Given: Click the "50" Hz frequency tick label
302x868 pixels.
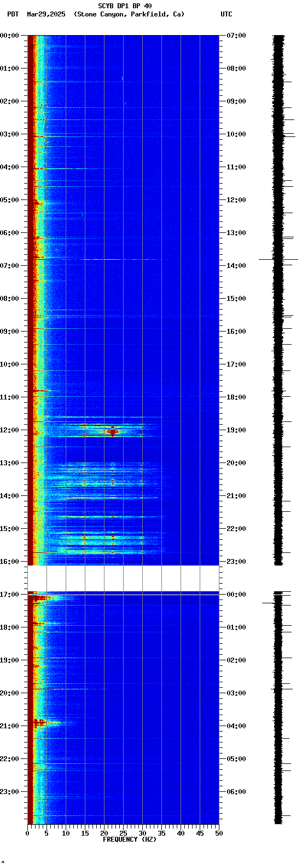Looking at the screenshot, I should (x=219, y=833).
